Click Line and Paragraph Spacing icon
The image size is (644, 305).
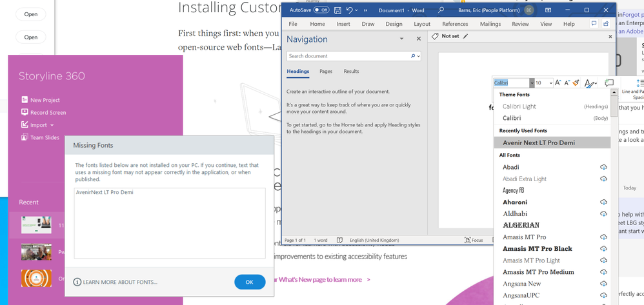(639, 83)
